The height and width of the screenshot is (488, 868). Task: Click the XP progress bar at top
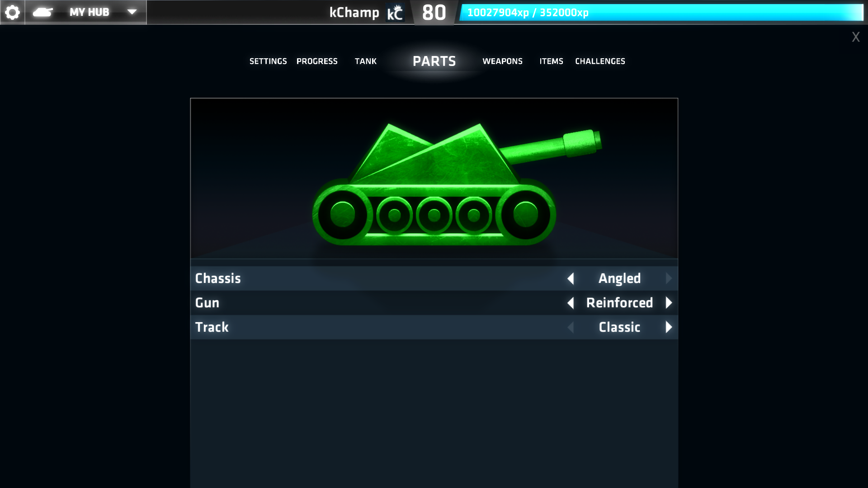(x=664, y=12)
